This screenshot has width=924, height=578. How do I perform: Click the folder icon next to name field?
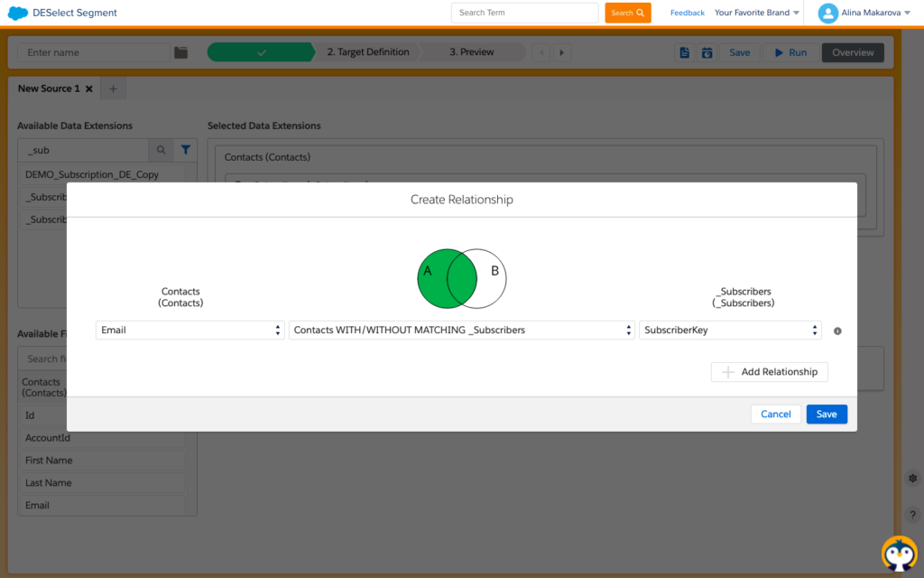(181, 52)
